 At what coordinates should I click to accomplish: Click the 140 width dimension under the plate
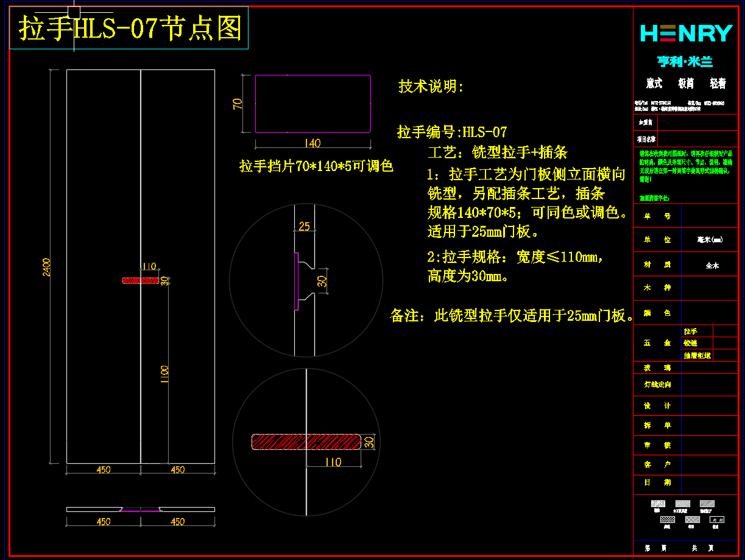[x=311, y=144]
